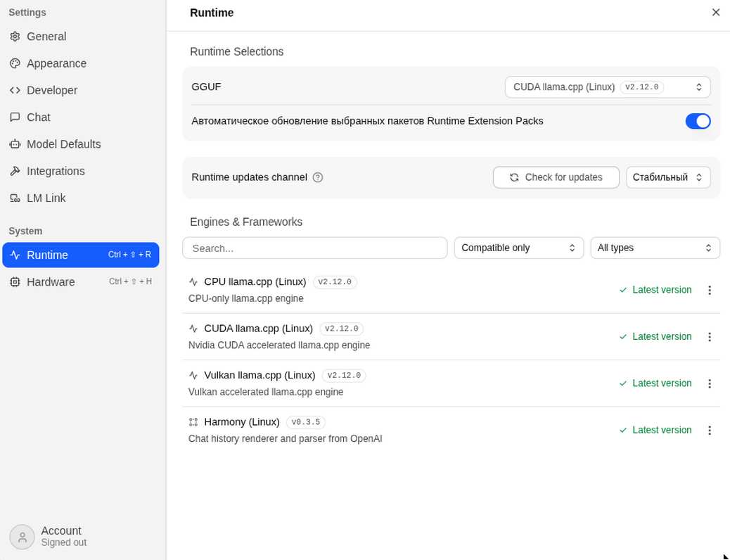Screen dimensions: 730x560
Task: Click the Runtime pulse icon in sidebar
Action: click(15, 255)
